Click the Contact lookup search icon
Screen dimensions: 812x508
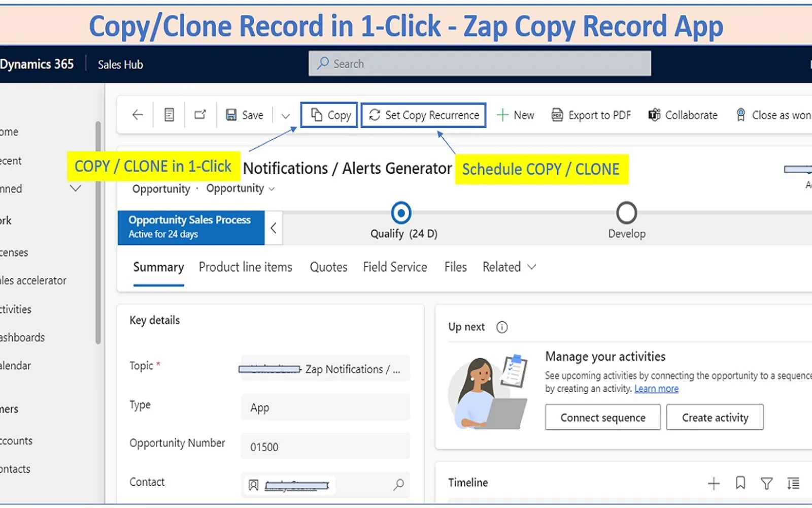coord(398,485)
